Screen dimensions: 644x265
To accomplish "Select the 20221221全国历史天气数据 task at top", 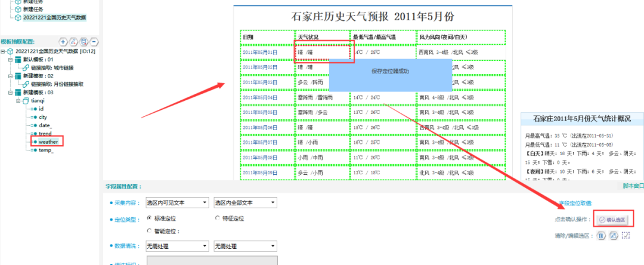I will tap(54, 17).
